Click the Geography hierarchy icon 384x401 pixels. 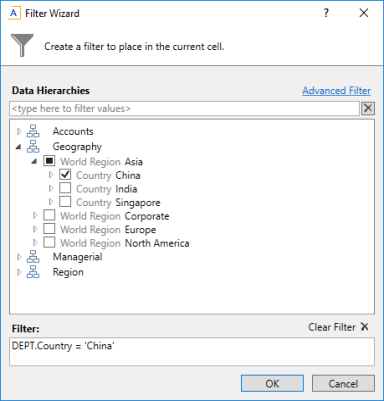(x=33, y=146)
